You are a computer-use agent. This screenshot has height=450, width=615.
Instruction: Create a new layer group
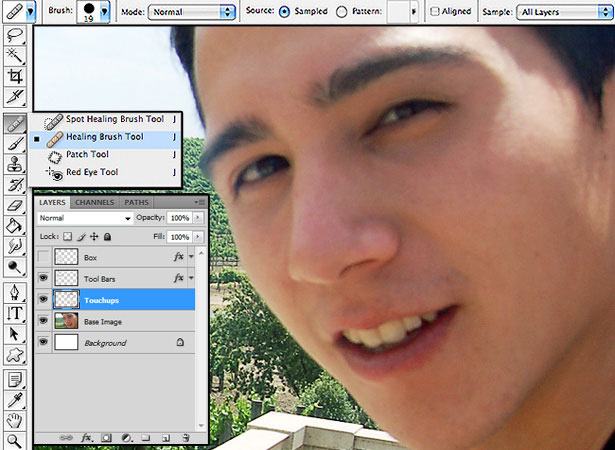click(146, 437)
